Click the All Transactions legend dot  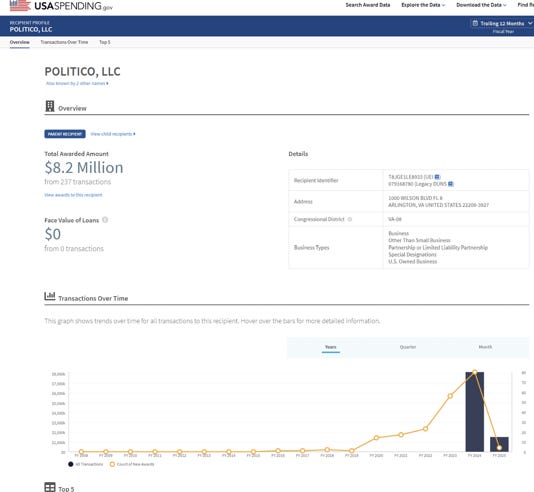[70, 464]
